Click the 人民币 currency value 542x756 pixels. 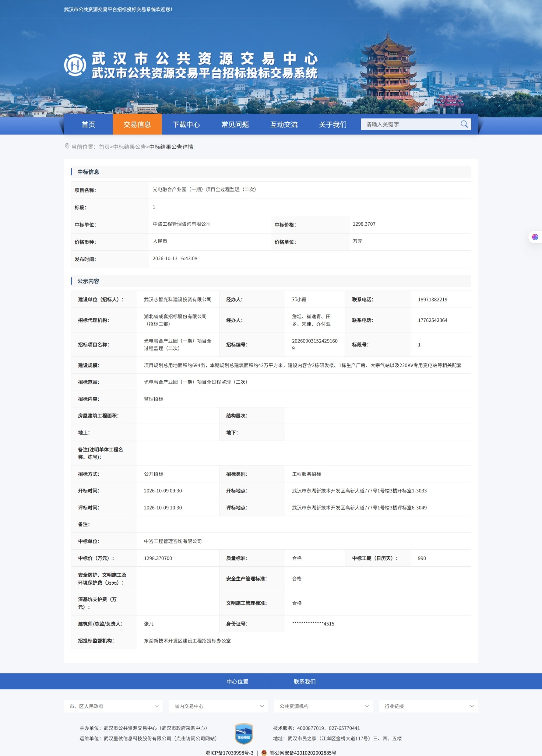click(x=160, y=241)
